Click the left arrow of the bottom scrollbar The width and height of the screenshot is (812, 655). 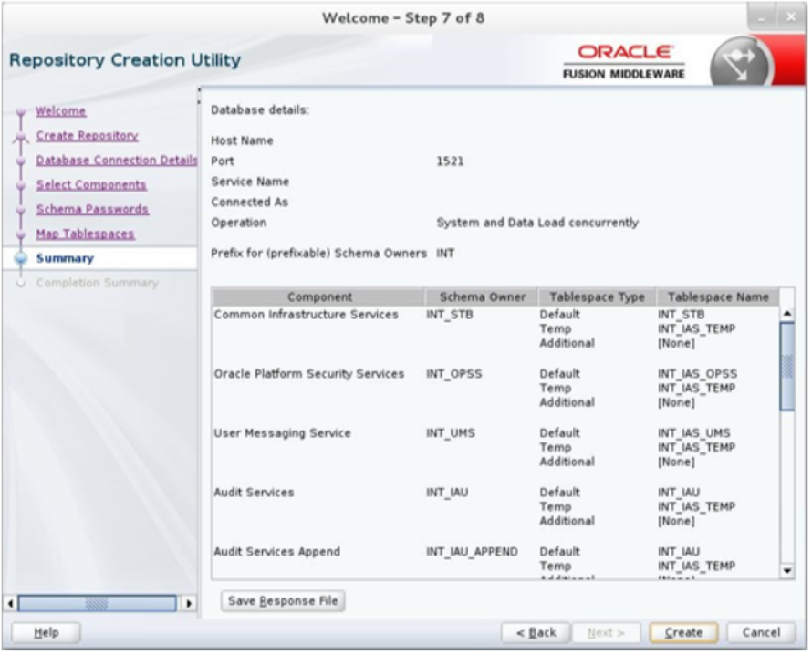coord(9,602)
